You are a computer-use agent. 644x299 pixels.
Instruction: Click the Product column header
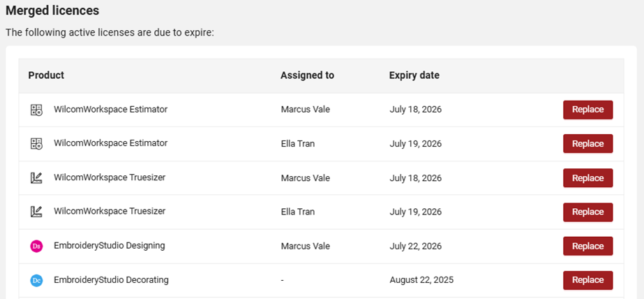click(x=46, y=75)
